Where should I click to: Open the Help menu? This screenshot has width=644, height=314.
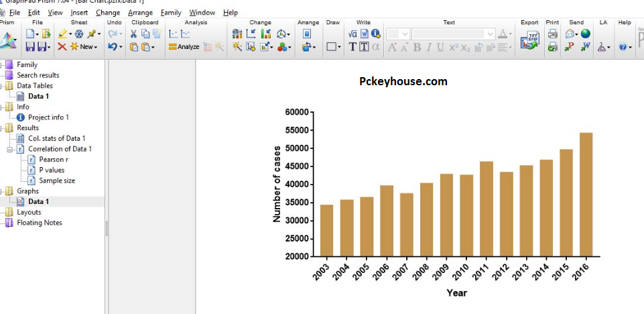coord(231,13)
